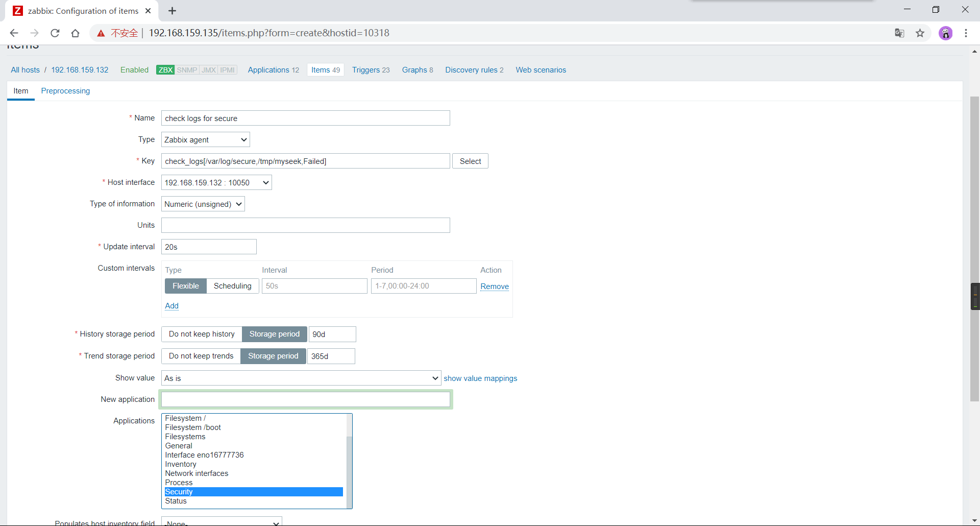This screenshot has height=526, width=980.
Task: Click the Period 1-7,00:00-24:00 field
Action: coord(424,286)
